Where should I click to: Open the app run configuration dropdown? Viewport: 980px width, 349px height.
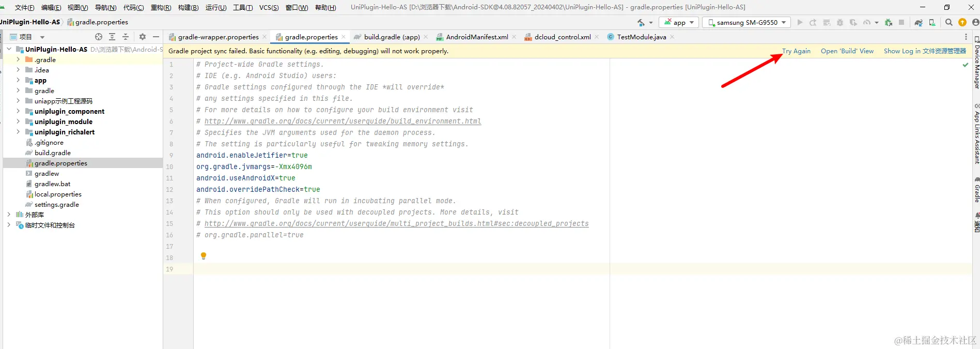click(x=679, y=22)
